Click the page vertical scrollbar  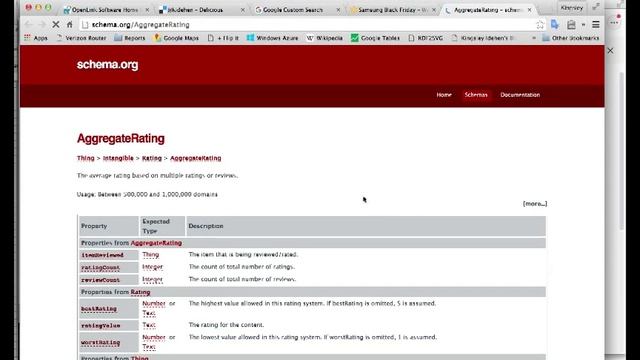(x=621, y=151)
